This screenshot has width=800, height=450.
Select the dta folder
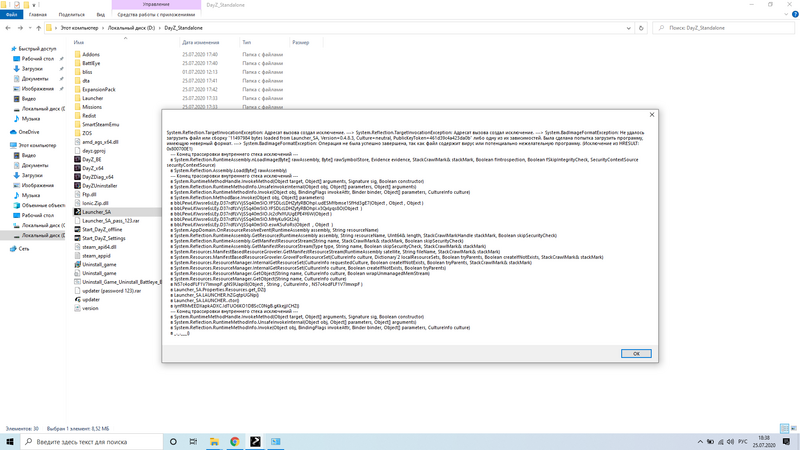(x=86, y=81)
